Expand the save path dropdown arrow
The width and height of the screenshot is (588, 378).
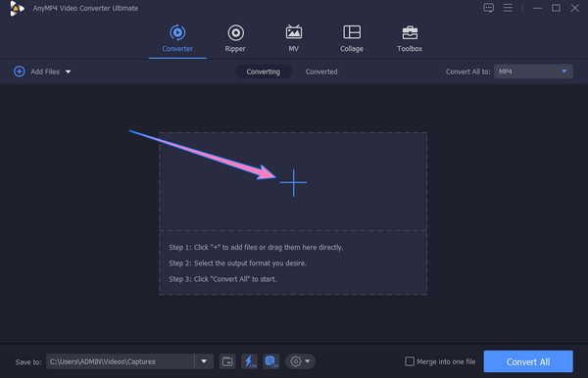(x=204, y=361)
